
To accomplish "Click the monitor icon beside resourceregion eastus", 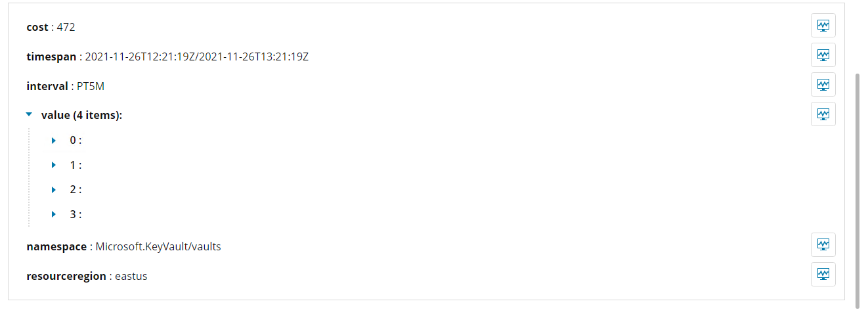I will tap(823, 274).
